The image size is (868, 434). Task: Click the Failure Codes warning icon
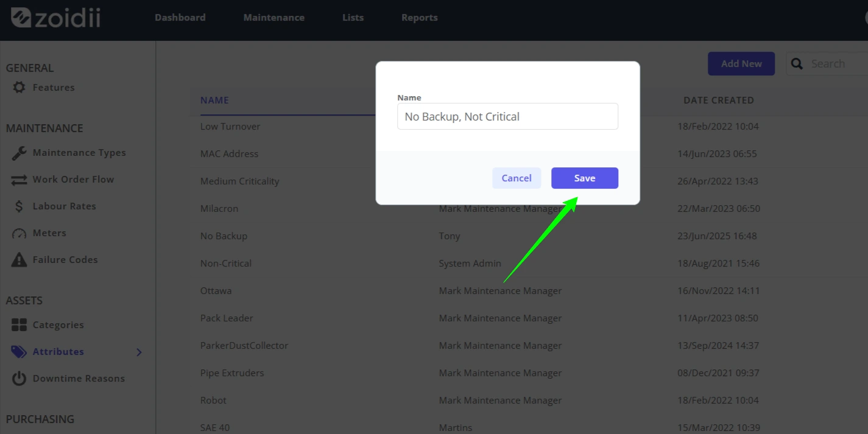pyautogui.click(x=19, y=260)
